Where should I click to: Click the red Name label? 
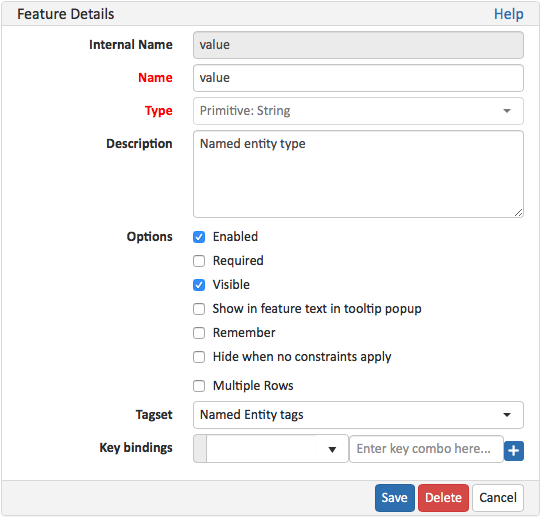coord(155,78)
